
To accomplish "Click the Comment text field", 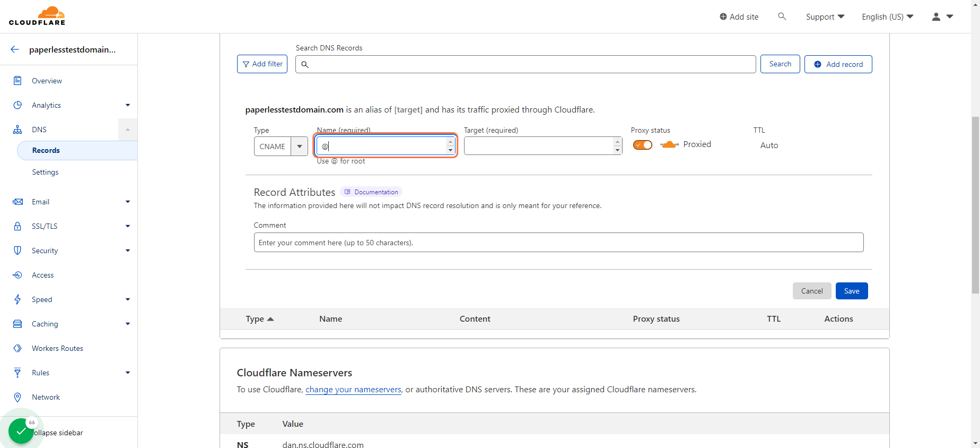I will coord(558,243).
